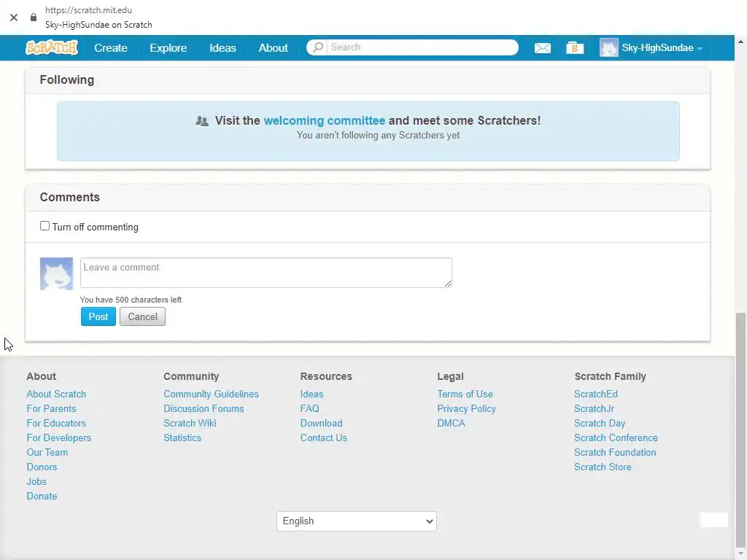Viewport: 747px width, 560px height.
Task: Click the Scratch logo in navbar
Action: [52, 47]
